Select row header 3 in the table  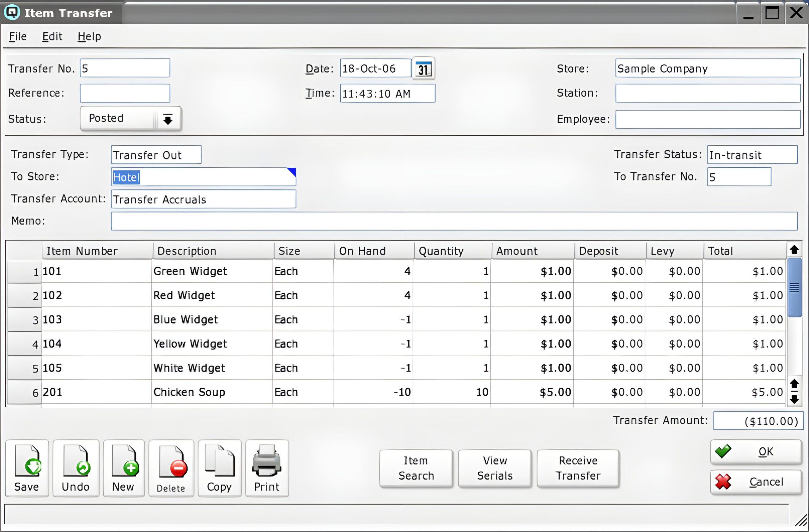[x=24, y=320]
